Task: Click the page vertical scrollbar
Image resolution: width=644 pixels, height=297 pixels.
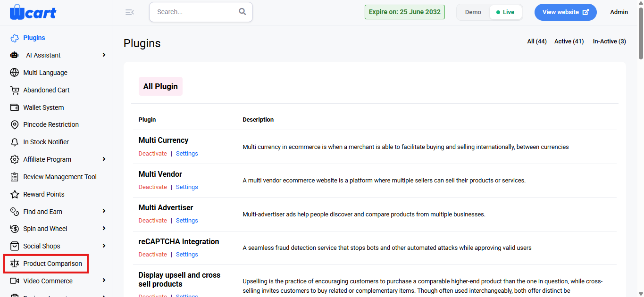Action: coord(640,33)
